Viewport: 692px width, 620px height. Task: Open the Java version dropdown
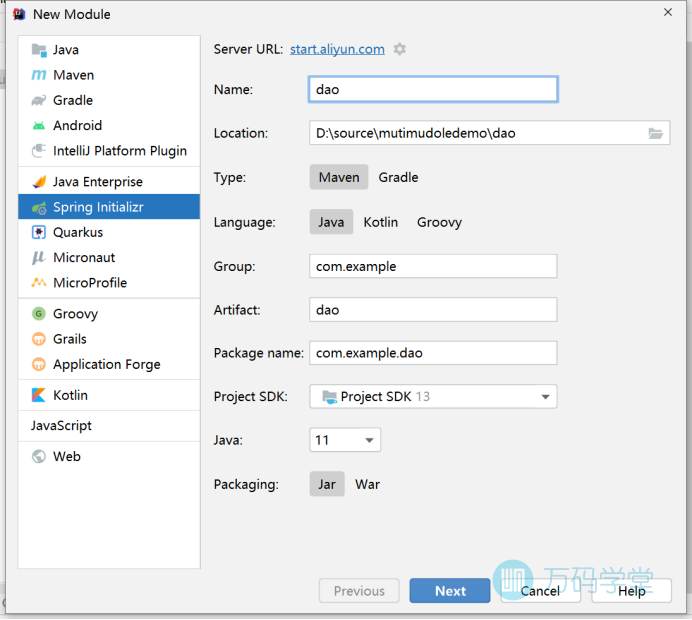coord(345,440)
